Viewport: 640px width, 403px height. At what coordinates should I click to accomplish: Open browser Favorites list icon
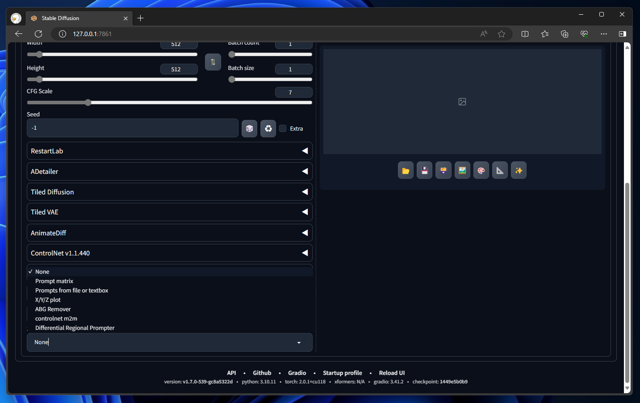point(545,34)
